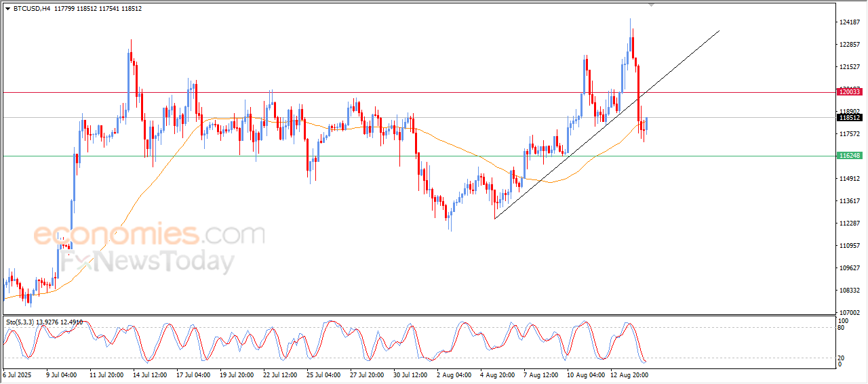868x384 pixels.
Task: Click the 22 Jul 12:00 date label
Action: pos(280,375)
